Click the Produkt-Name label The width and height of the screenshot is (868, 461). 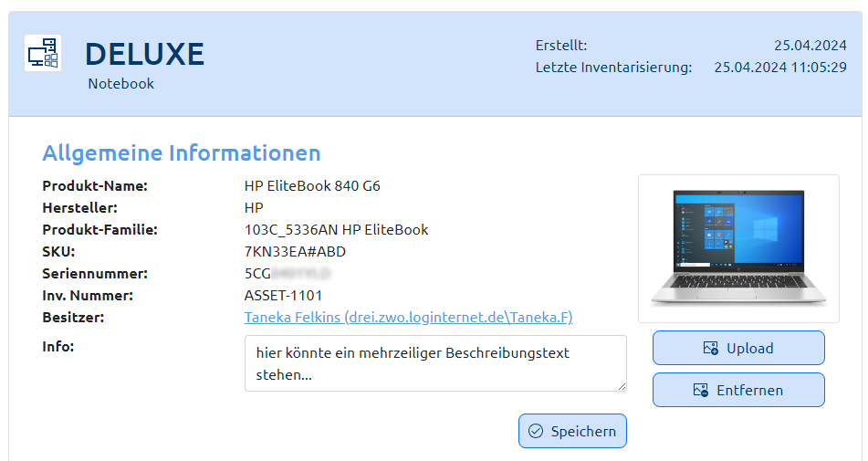click(x=95, y=186)
